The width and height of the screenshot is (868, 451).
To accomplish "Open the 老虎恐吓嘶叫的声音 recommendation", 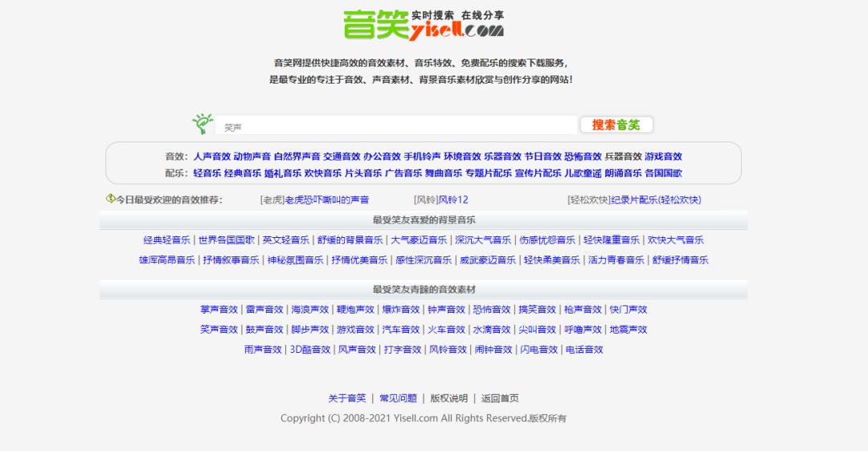I will [x=326, y=199].
